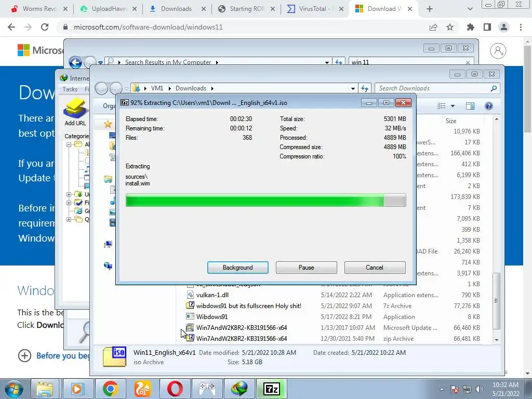Reload the Microsoft download page
This screenshot has height=399, width=532.
tap(45, 27)
